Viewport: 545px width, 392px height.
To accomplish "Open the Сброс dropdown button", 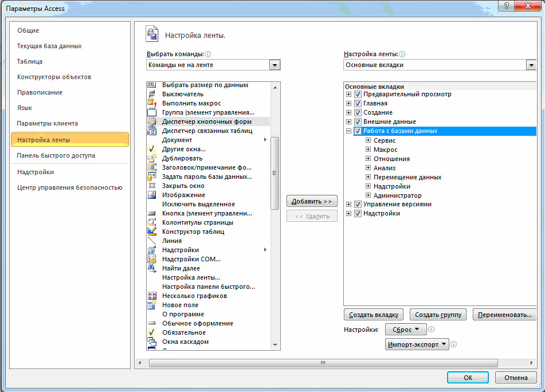I will [x=406, y=330].
